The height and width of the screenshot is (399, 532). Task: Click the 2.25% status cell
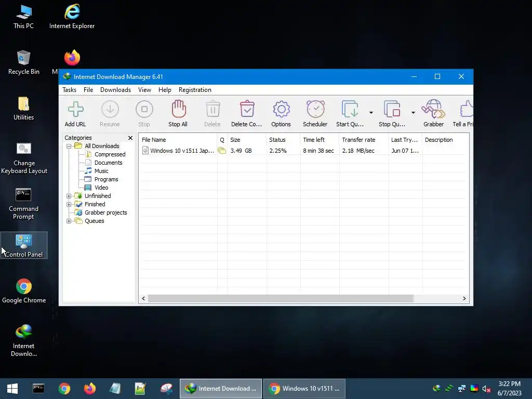click(278, 151)
